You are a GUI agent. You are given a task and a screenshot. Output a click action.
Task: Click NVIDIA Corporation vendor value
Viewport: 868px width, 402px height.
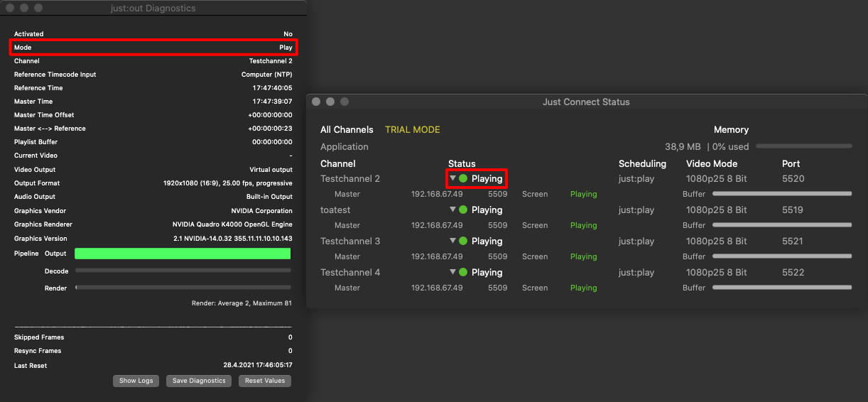261,211
